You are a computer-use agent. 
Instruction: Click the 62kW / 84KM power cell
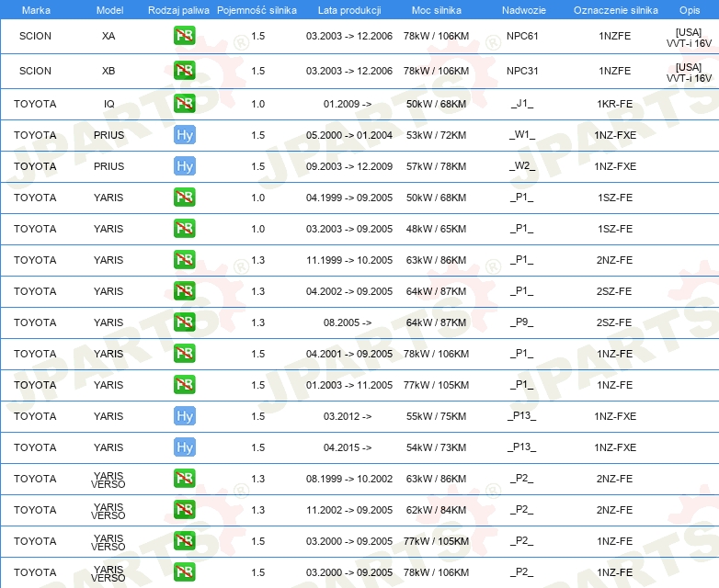click(436, 510)
